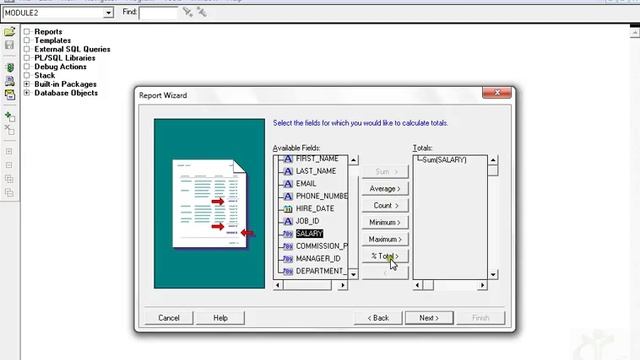This screenshot has height=360, width=640.
Task: Expand the Built-in Packages node
Action: click(27, 84)
